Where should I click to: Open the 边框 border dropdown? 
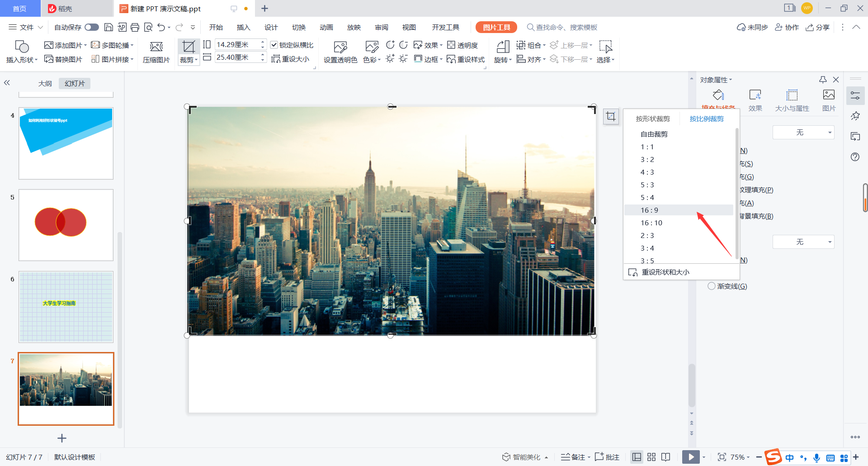(x=428, y=59)
